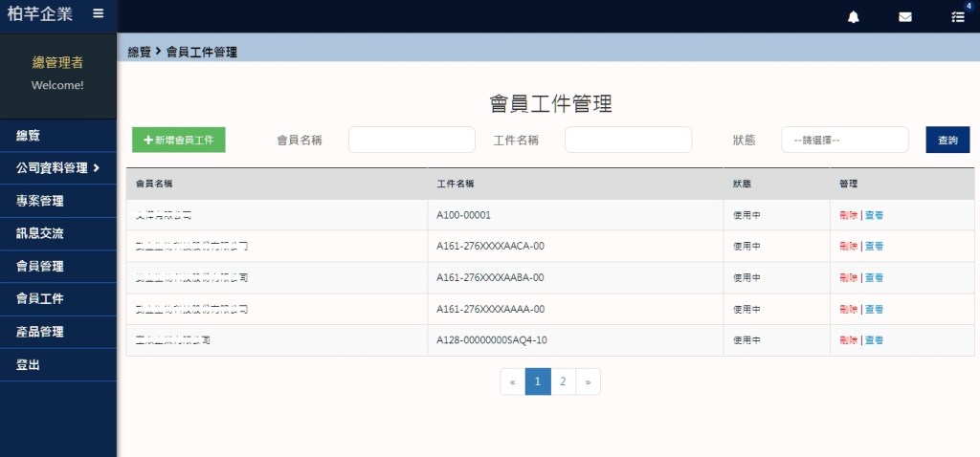The height and width of the screenshot is (457, 980).
Task: Click the 會員名稱 input field
Action: coord(412,140)
